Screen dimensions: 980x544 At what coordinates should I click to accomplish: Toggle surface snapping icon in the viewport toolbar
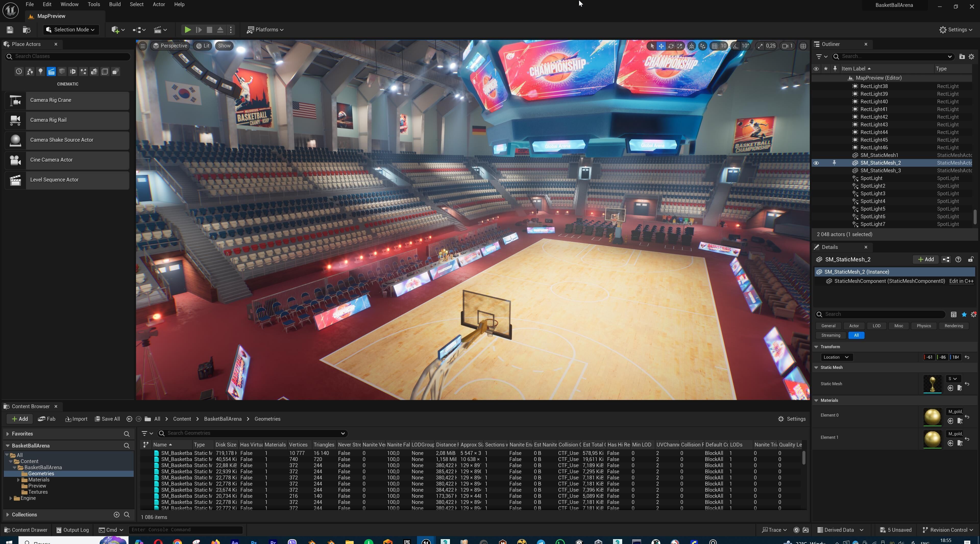click(703, 46)
